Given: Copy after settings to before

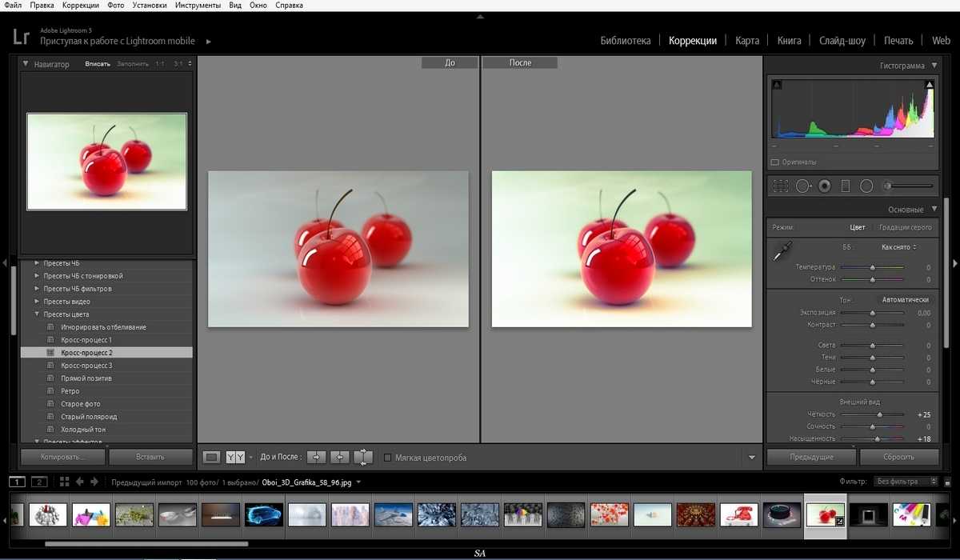Looking at the screenshot, I should 340,457.
